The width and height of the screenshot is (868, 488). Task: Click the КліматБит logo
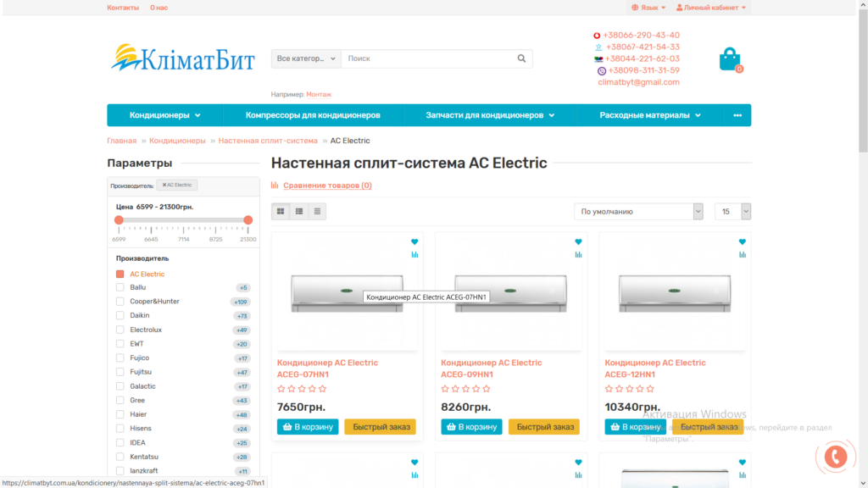(183, 58)
